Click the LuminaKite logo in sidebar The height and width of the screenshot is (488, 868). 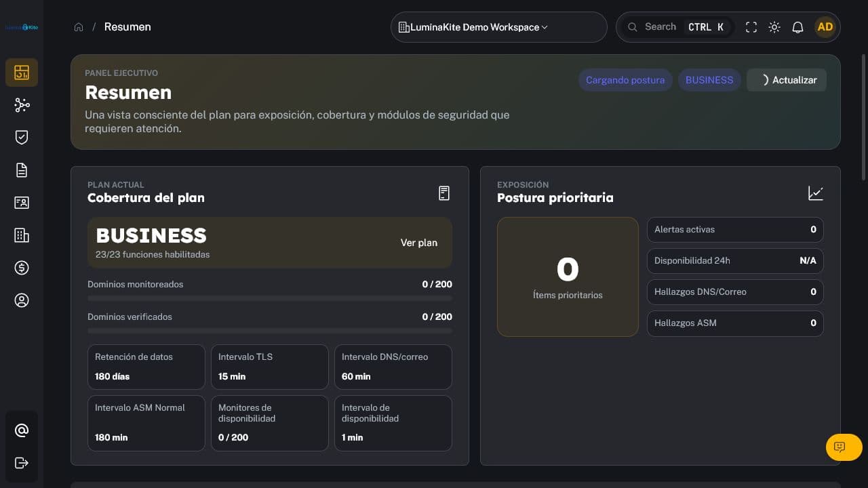[21, 27]
